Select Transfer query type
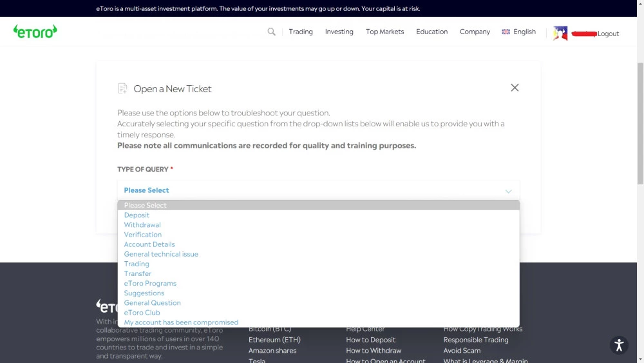Image resolution: width=644 pixels, height=363 pixels. [318, 274]
